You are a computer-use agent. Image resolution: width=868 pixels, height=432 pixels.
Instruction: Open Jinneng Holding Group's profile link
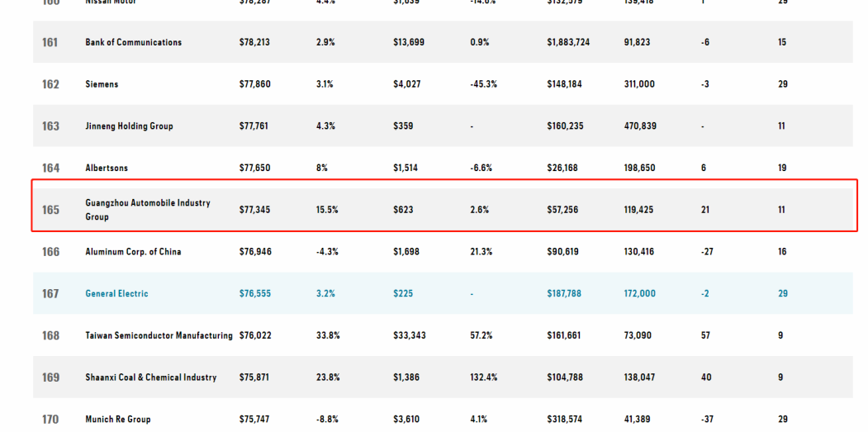(x=129, y=126)
